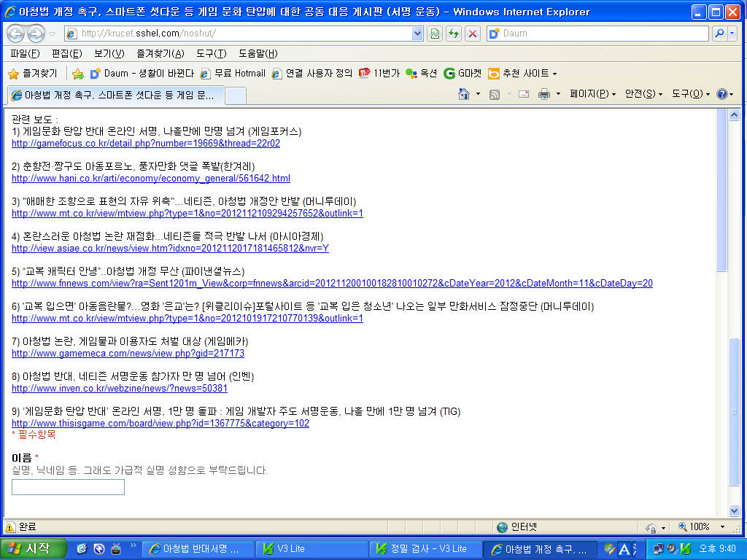Open the Help question mark icon

pyautogui.click(x=721, y=94)
